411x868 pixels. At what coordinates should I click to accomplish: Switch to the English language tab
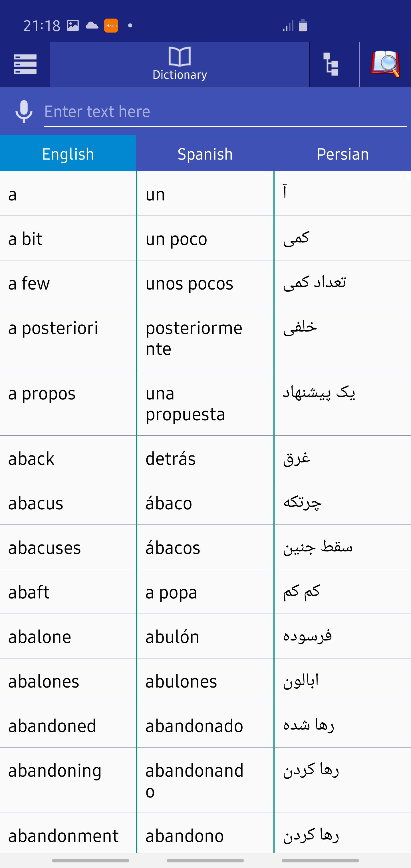pos(67,154)
